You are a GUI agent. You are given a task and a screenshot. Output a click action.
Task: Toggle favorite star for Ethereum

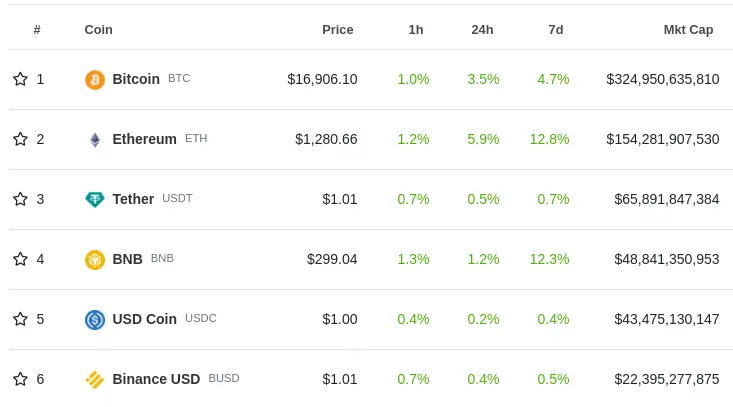20,139
